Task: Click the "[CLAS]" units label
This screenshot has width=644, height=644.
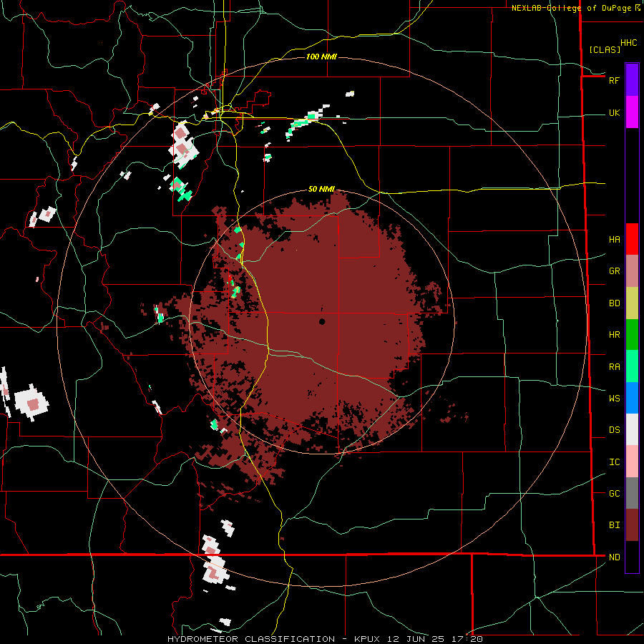Action: coord(605,49)
